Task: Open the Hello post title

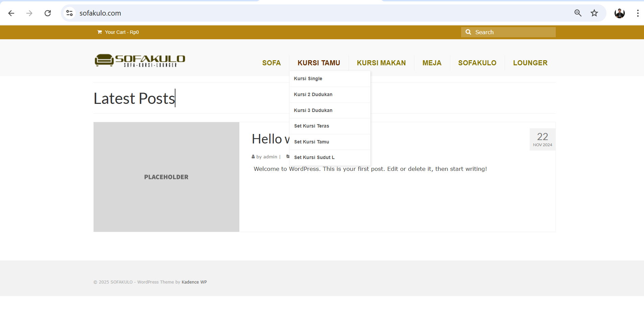Action: [270, 139]
